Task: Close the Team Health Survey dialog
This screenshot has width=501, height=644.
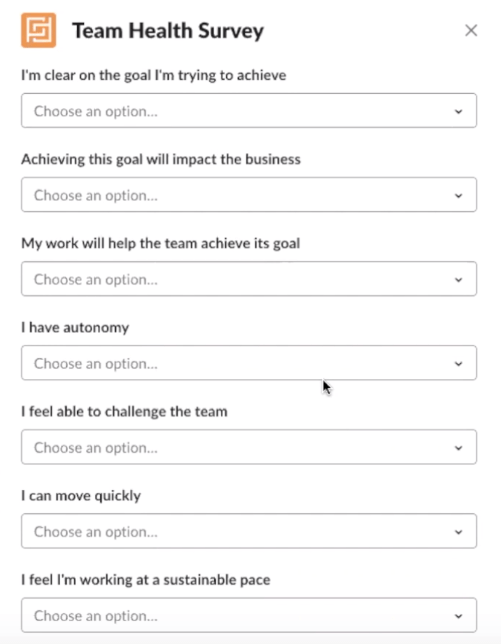Action: (471, 30)
